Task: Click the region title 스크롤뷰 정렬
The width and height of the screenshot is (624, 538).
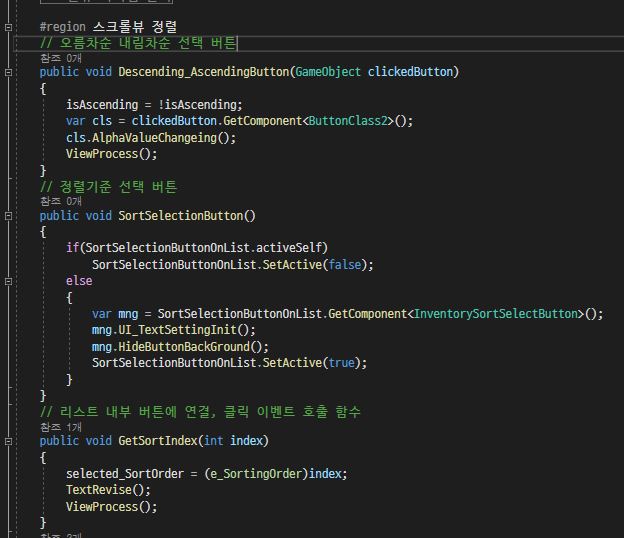Action: pyautogui.click(x=135, y=27)
